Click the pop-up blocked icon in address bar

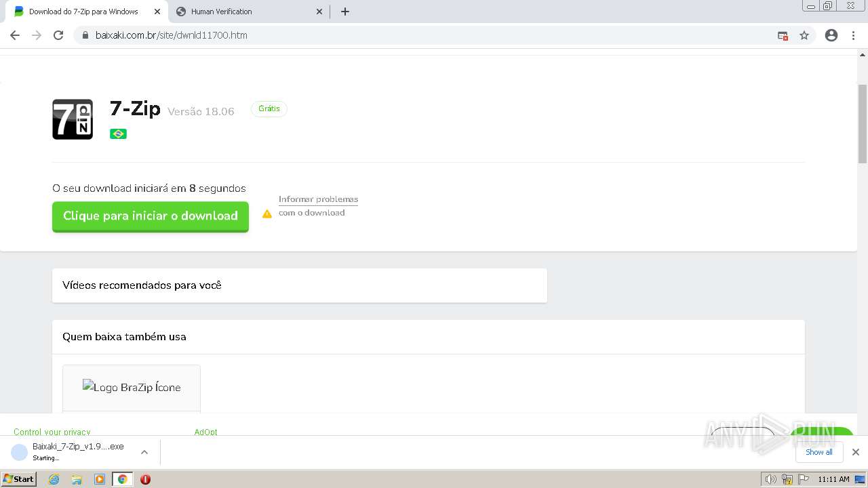pos(783,35)
